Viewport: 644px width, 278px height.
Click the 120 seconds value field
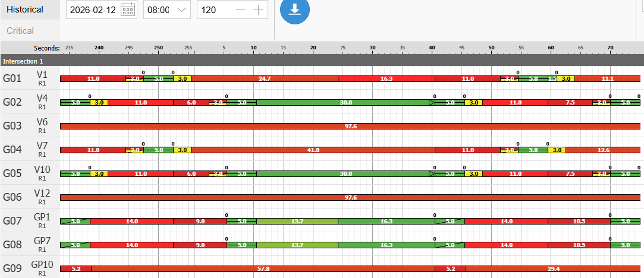tap(214, 10)
